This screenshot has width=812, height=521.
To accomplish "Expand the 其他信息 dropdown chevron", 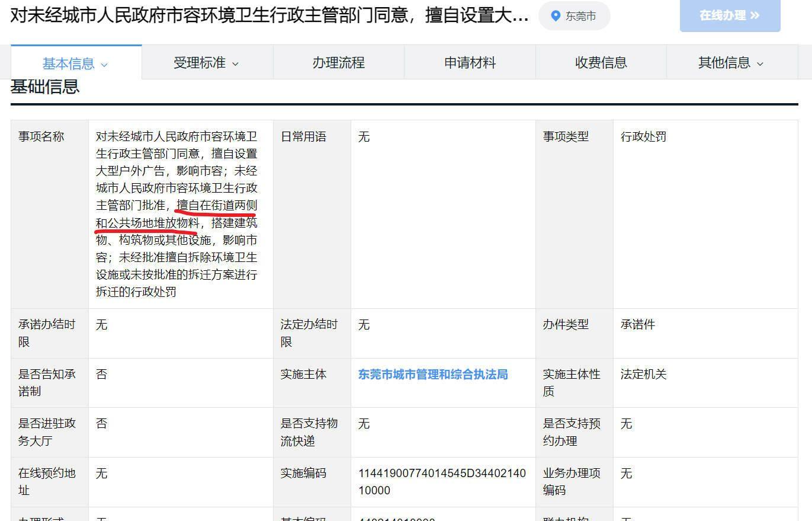I will [760, 64].
